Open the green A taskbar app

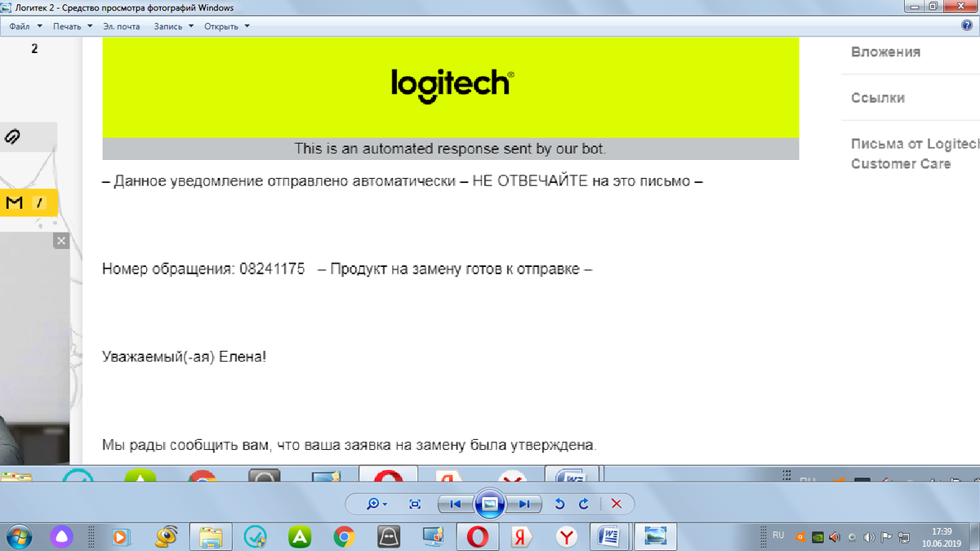tap(300, 536)
